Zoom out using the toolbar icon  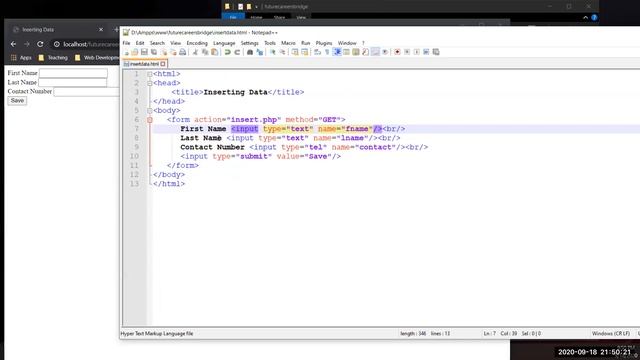pyautogui.click(x=282, y=52)
